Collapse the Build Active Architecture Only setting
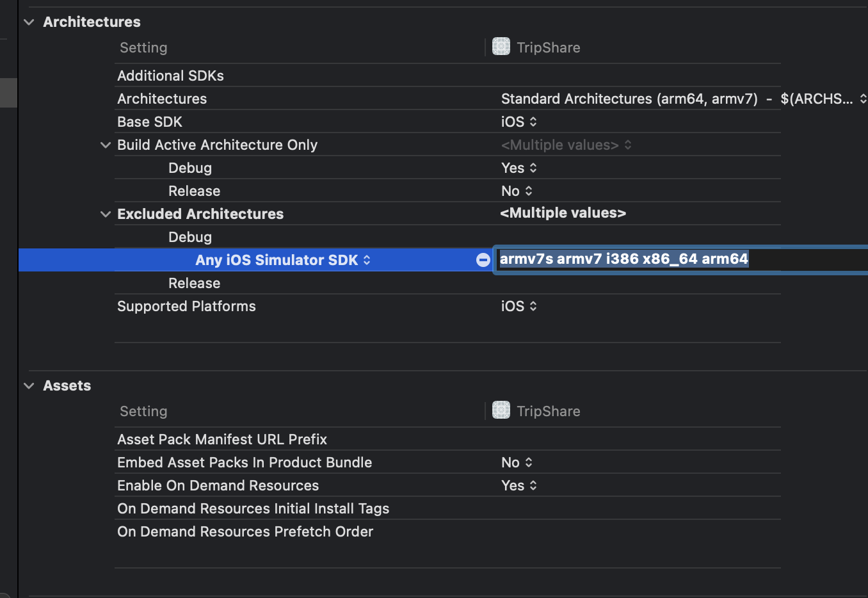 pyautogui.click(x=106, y=145)
